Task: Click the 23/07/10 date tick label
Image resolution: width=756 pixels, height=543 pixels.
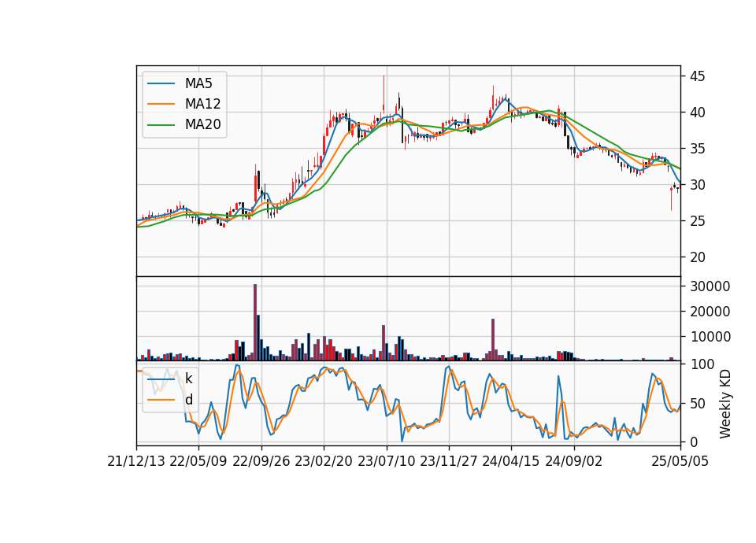Action: (386, 461)
